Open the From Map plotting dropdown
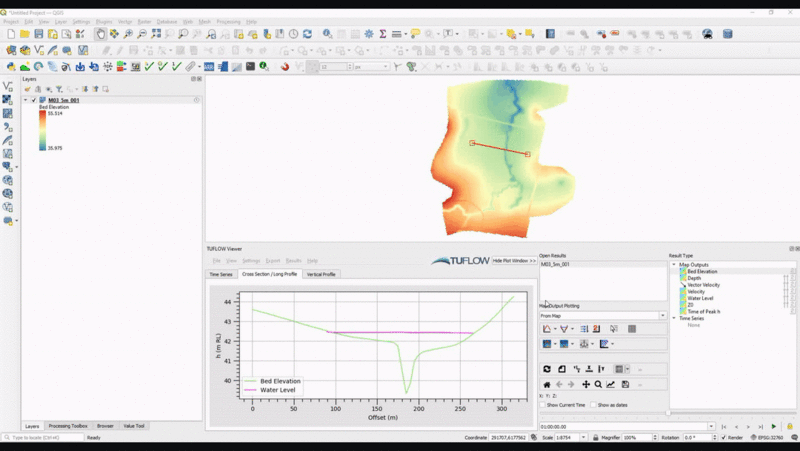Screen dimensions: 800x451 [603, 315]
